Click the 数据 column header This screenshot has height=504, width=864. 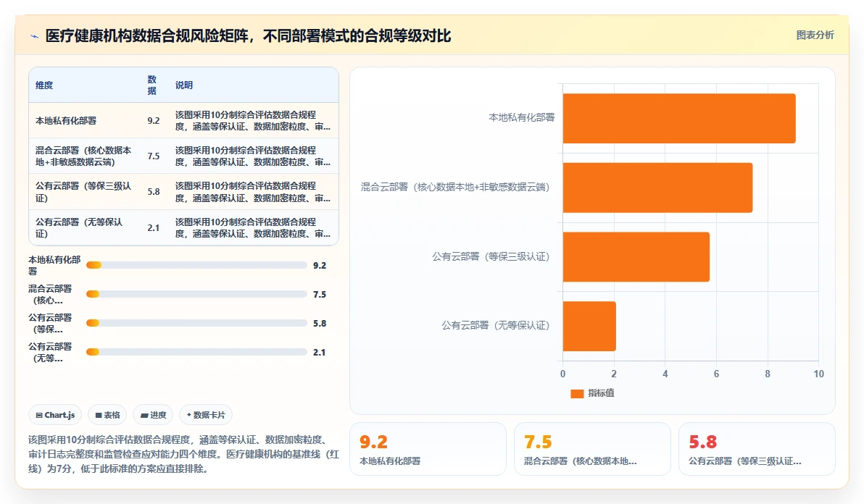point(152,85)
